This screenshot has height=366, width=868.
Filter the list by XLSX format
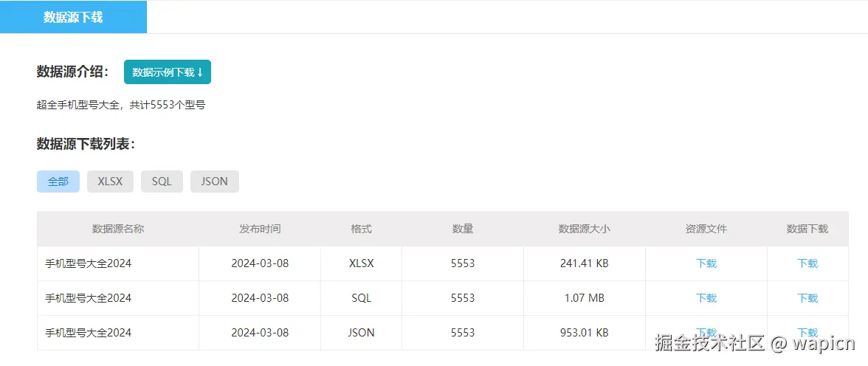tap(110, 182)
